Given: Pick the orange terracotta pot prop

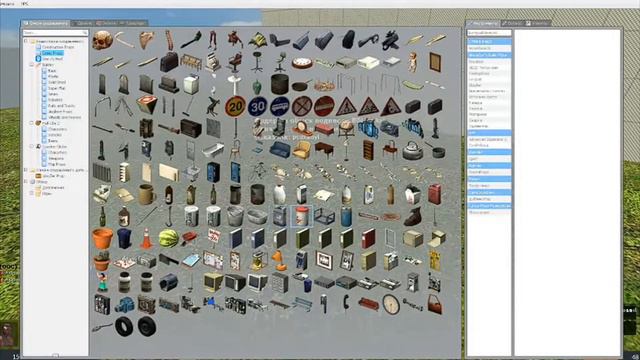Looking at the screenshot, I should (102, 238).
